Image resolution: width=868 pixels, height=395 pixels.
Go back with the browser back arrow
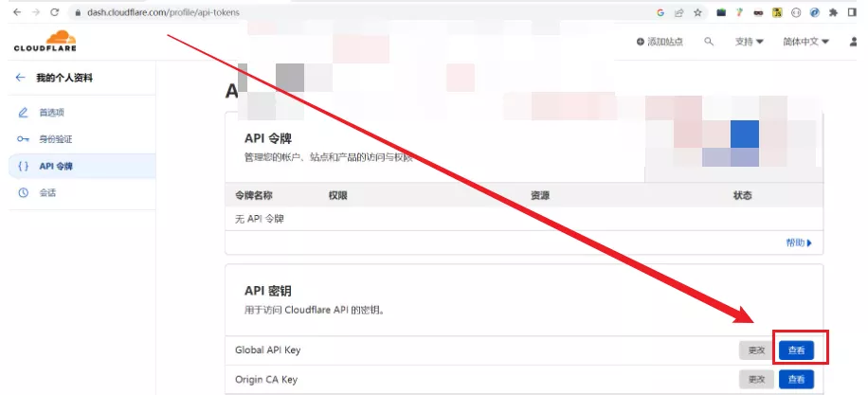click(x=17, y=12)
